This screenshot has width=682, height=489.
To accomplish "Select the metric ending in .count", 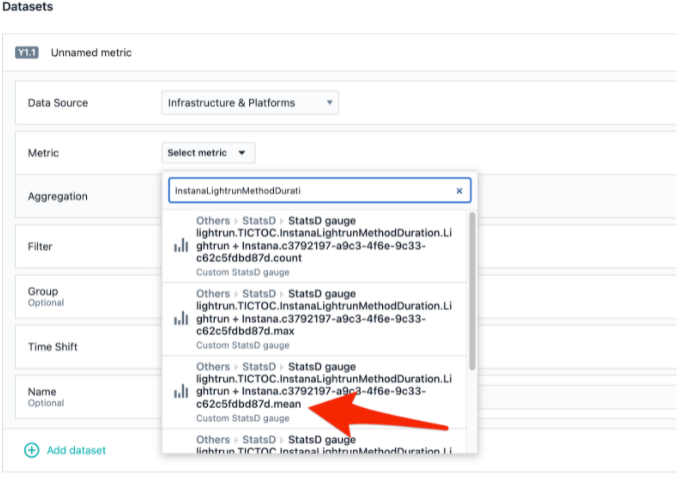I will 320,245.
